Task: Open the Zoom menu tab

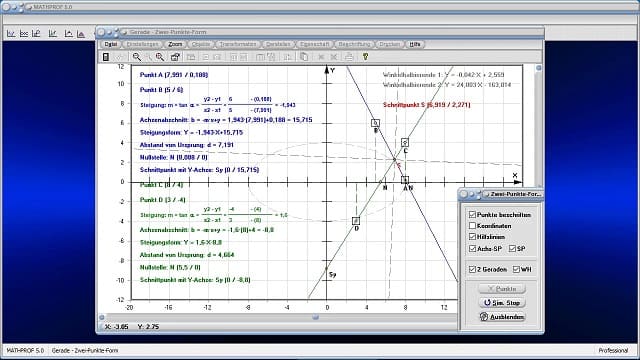Action: point(175,44)
